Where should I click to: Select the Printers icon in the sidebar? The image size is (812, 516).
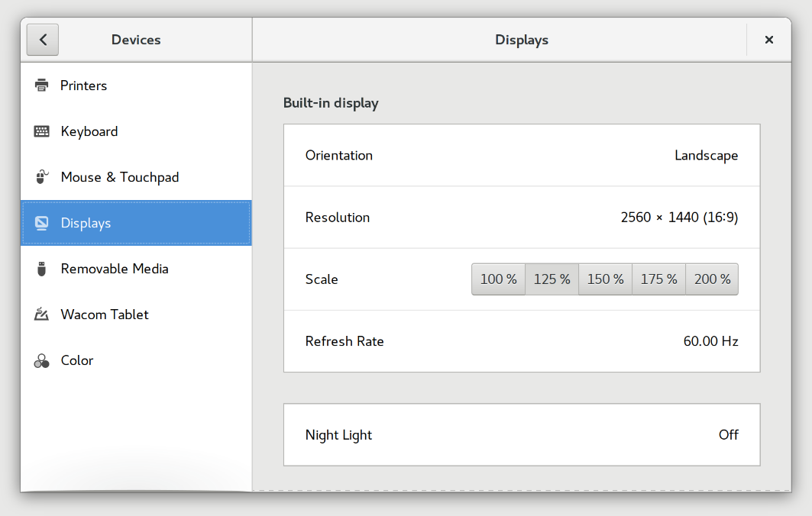(40, 85)
